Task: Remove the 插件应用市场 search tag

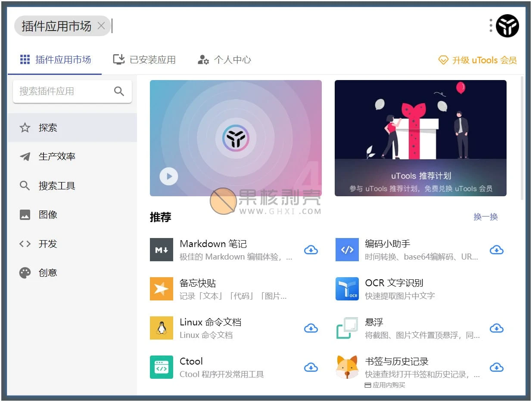Action: tap(101, 26)
